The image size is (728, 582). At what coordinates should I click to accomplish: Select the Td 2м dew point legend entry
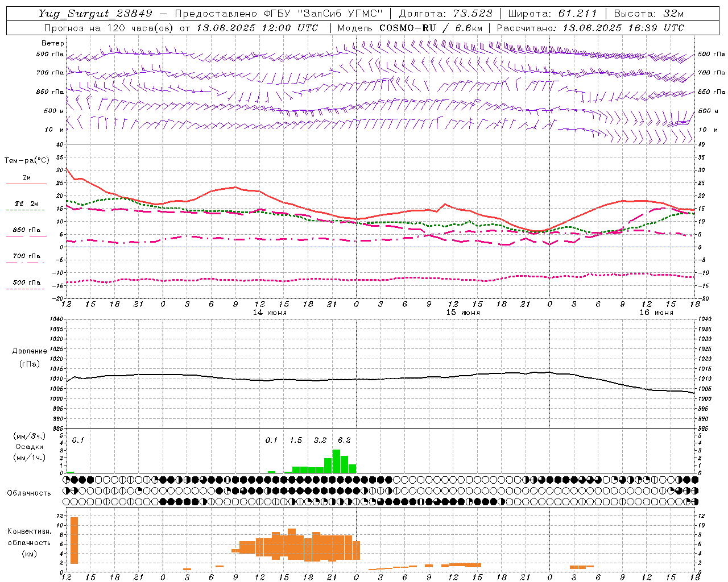[27, 203]
